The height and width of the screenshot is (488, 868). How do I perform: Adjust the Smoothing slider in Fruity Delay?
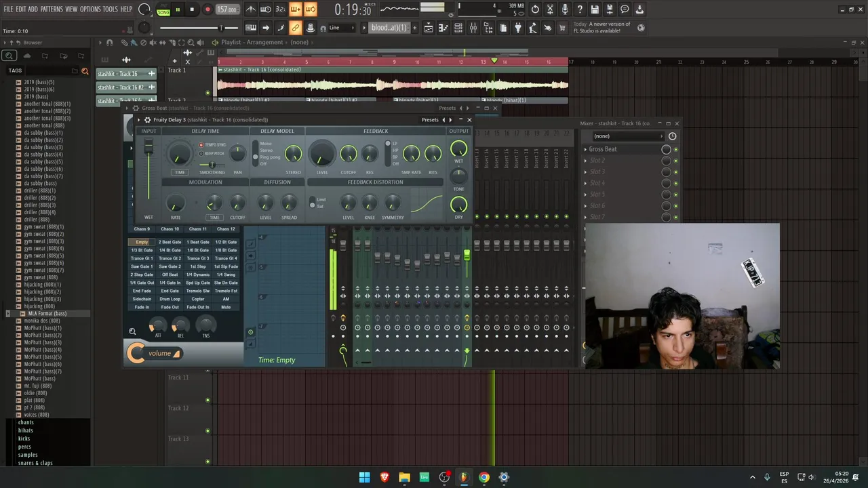tap(212, 165)
